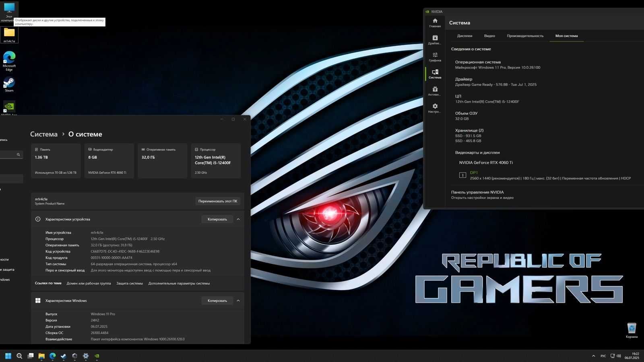Open the Главная home icon in NVIDIA sidebar
This screenshot has height=362, width=644.
tap(435, 23)
